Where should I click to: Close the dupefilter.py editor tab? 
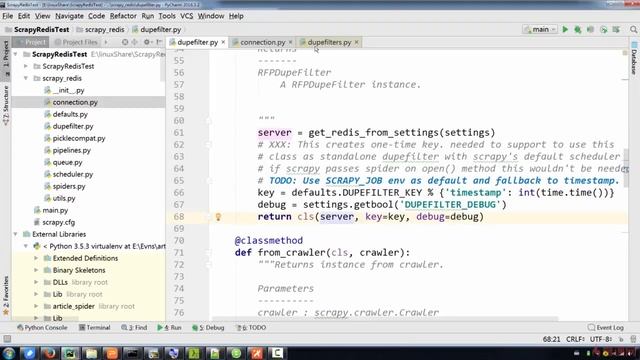[x=223, y=42]
